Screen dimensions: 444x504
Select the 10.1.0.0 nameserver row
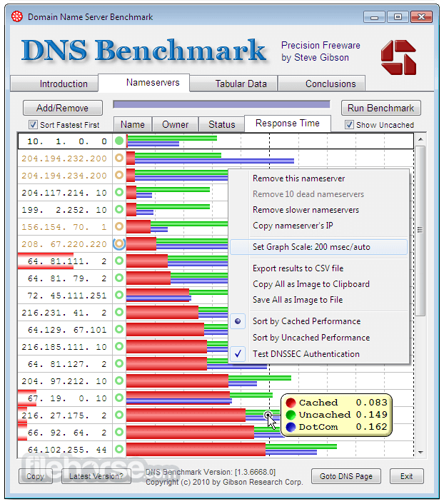pos(216,141)
